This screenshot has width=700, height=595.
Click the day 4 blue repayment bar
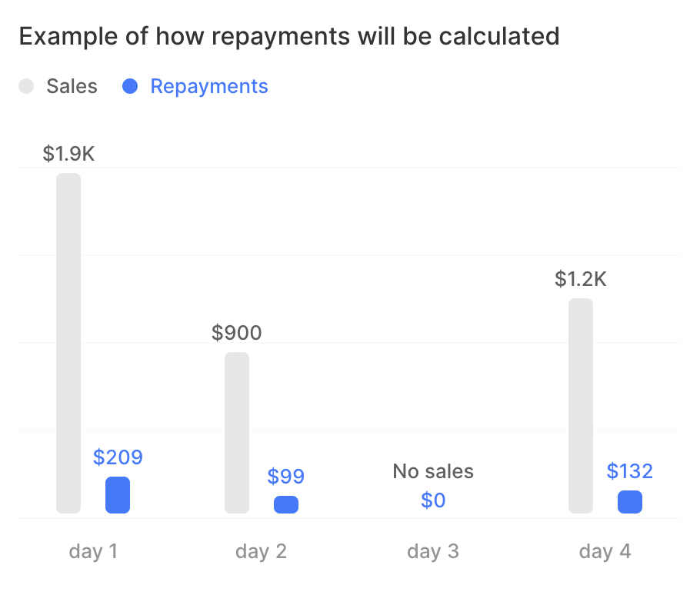(x=630, y=502)
